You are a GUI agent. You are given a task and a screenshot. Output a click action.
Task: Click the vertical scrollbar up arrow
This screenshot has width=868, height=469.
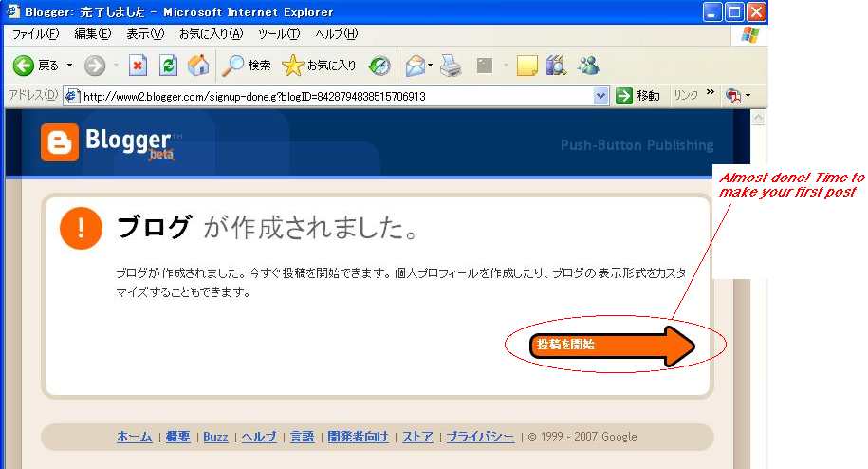(758, 117)
